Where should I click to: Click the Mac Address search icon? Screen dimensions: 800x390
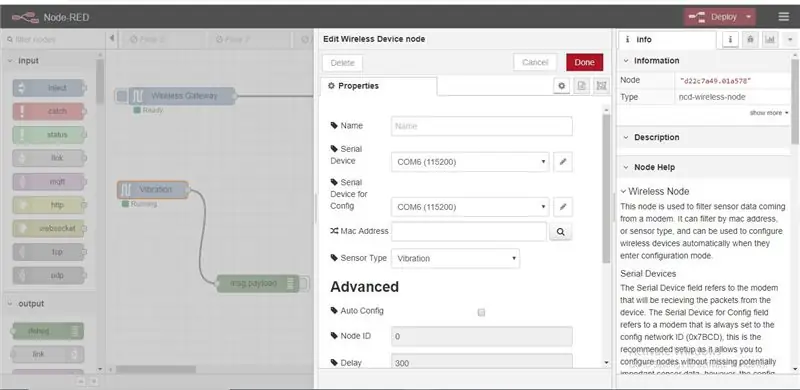[x=560, y=232]
